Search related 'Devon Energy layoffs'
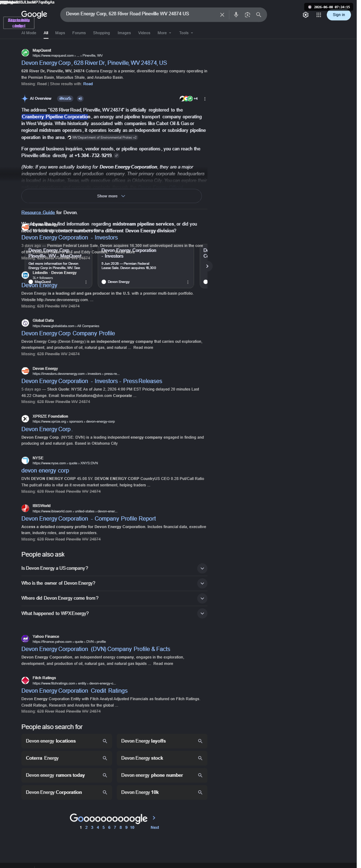This screenshot has width=361, height=868. click(162, 741)
